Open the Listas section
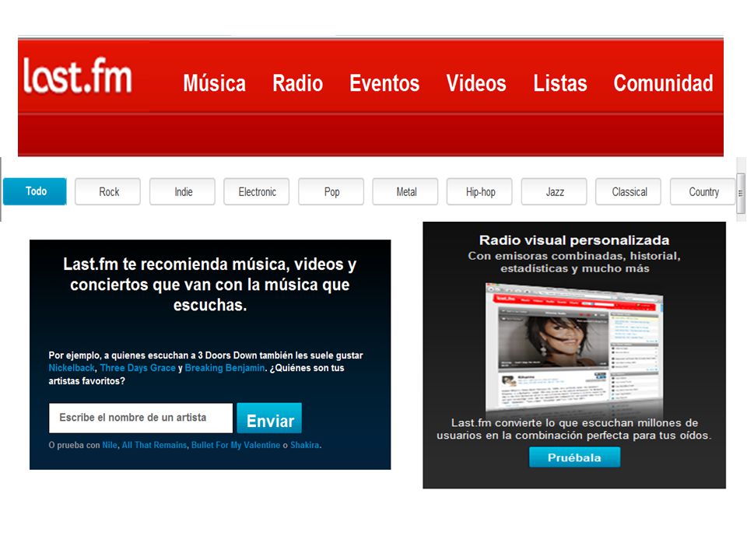 [559, 83]
